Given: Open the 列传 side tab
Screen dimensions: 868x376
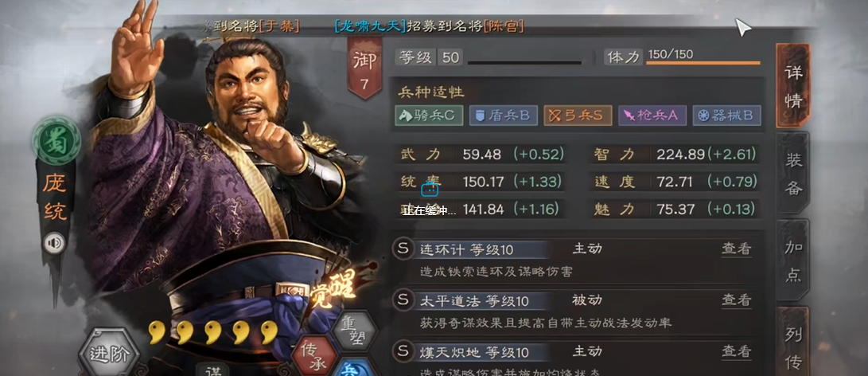Looking at the screenshot, I should (x=793, y=341).
